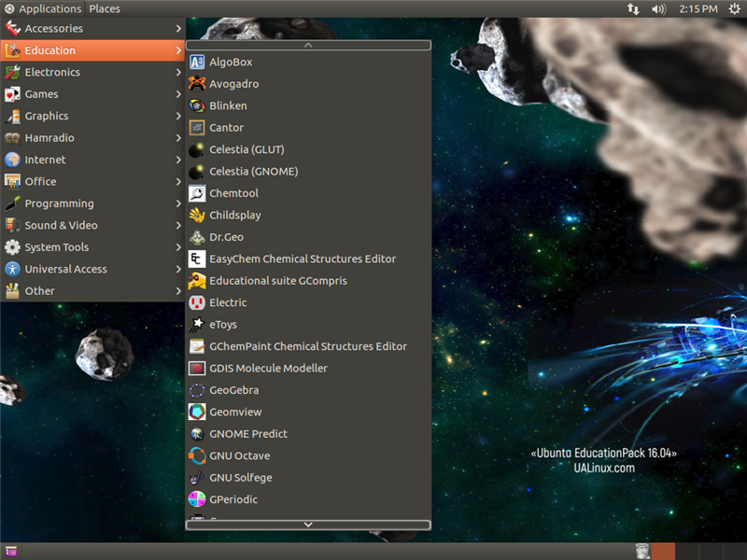747x560 pixels.
Task: Expand the Graphics submenu arrow
Action: [178, 116]
